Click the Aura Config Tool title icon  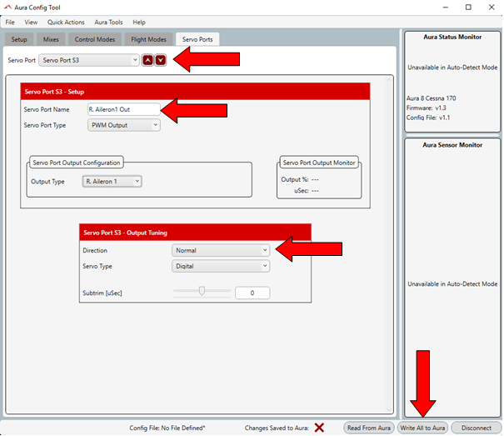click(7, 7)
